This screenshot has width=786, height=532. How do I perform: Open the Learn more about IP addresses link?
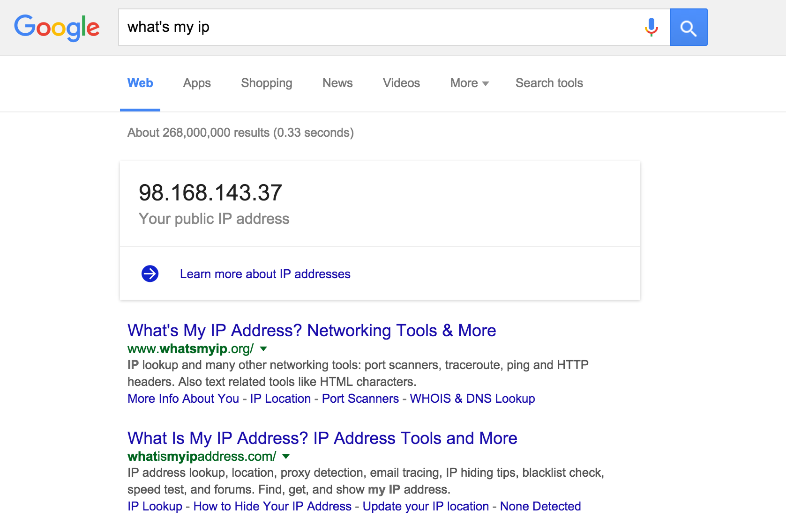click(x=265, y=273)
